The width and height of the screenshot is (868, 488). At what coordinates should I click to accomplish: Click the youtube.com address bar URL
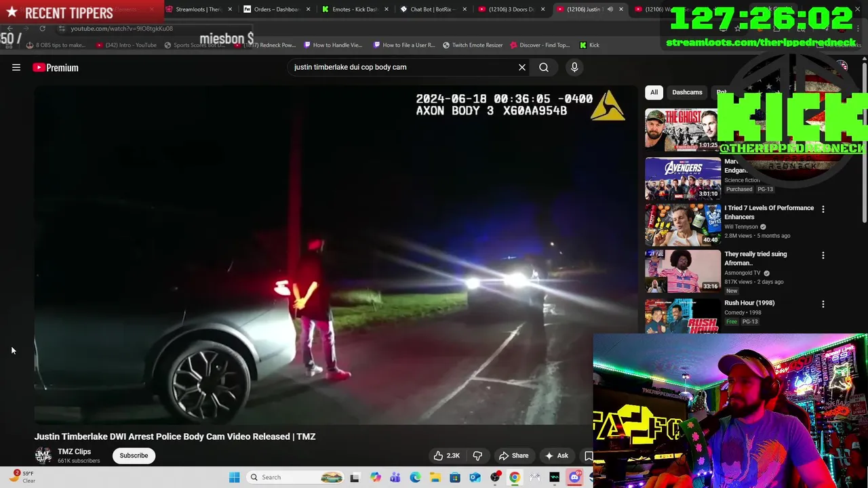click(x=121, y=28)
